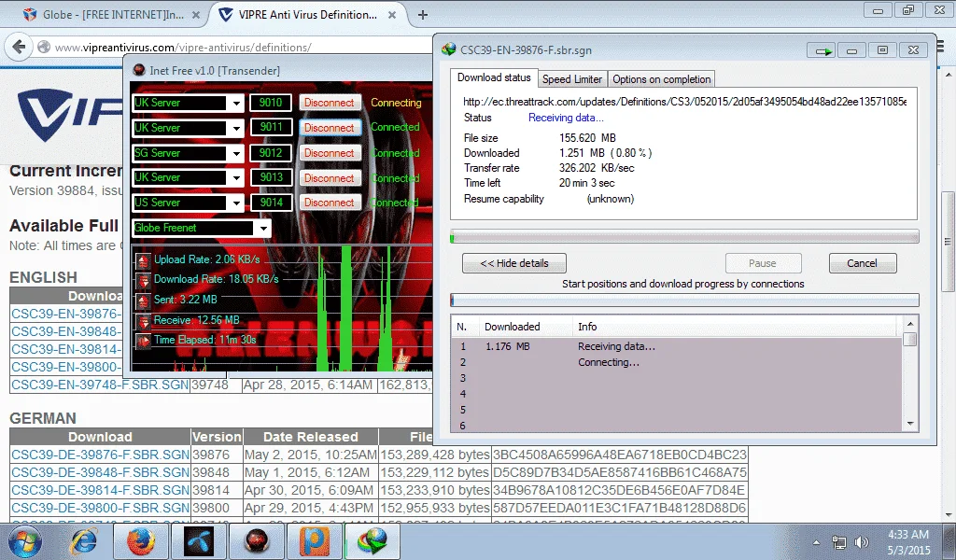Click the volume speaker tray icon
The image size is (956, 560).
[x=862, y=542]
